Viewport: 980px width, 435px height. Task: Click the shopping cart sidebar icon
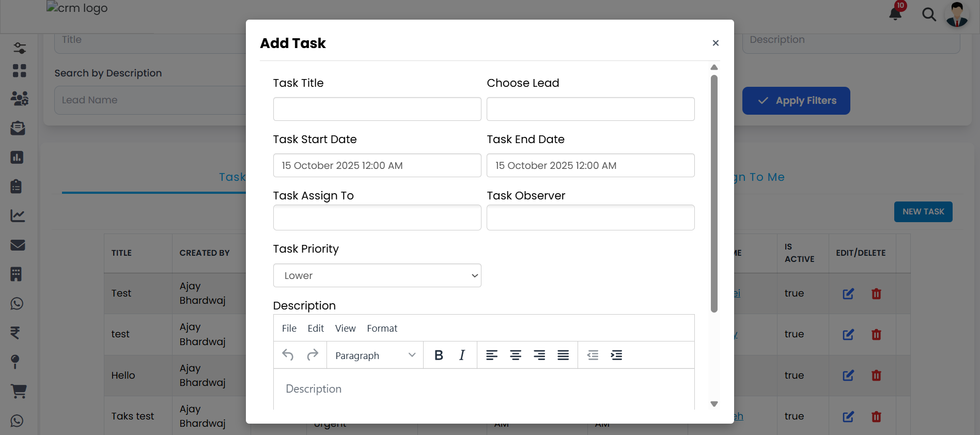click(x=19, y=391)
